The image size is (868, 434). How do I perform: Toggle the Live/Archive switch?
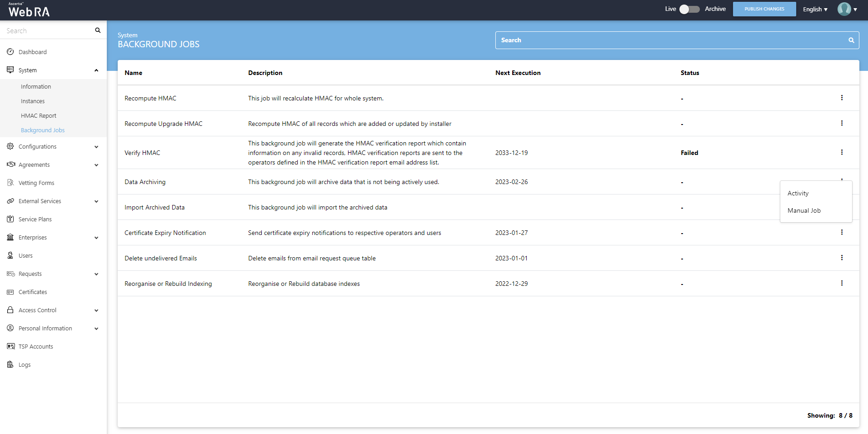click(x=689, y=9)
